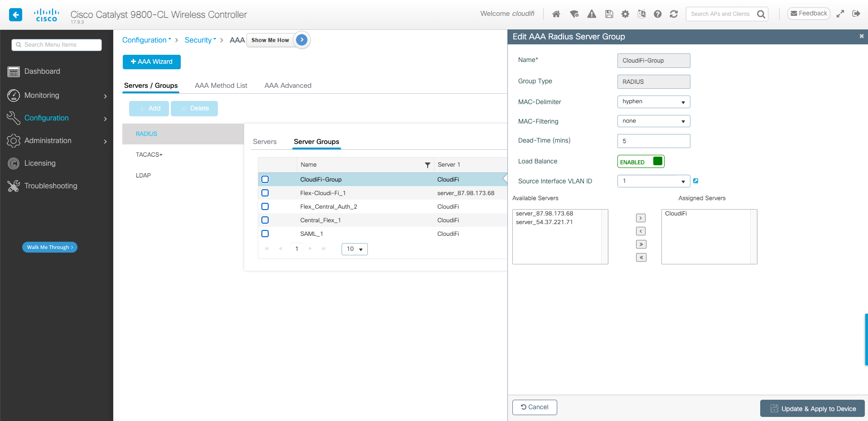Click the help question mark icon
Screen dimensions: 868x421
pyautogui.click(x=658, y=14)
